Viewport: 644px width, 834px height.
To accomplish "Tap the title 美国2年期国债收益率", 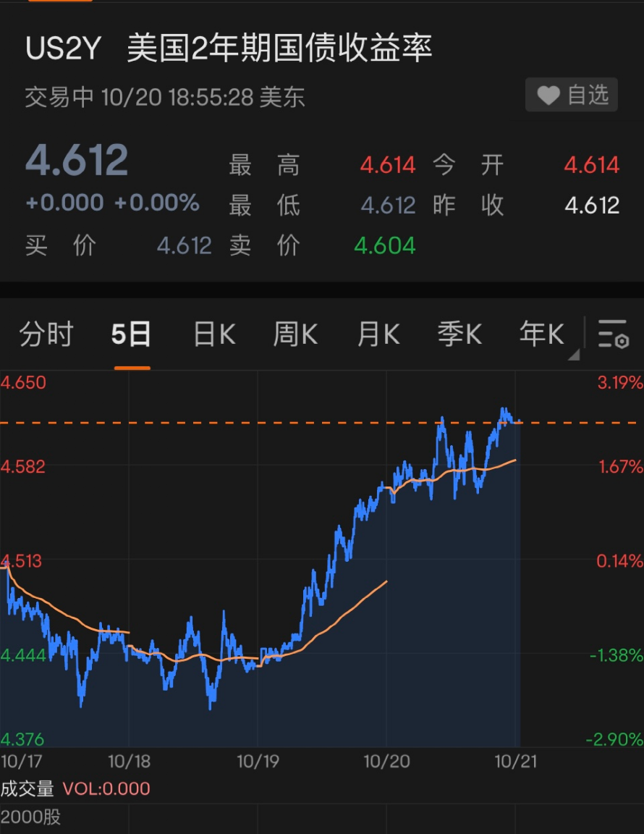I will 280,48.
